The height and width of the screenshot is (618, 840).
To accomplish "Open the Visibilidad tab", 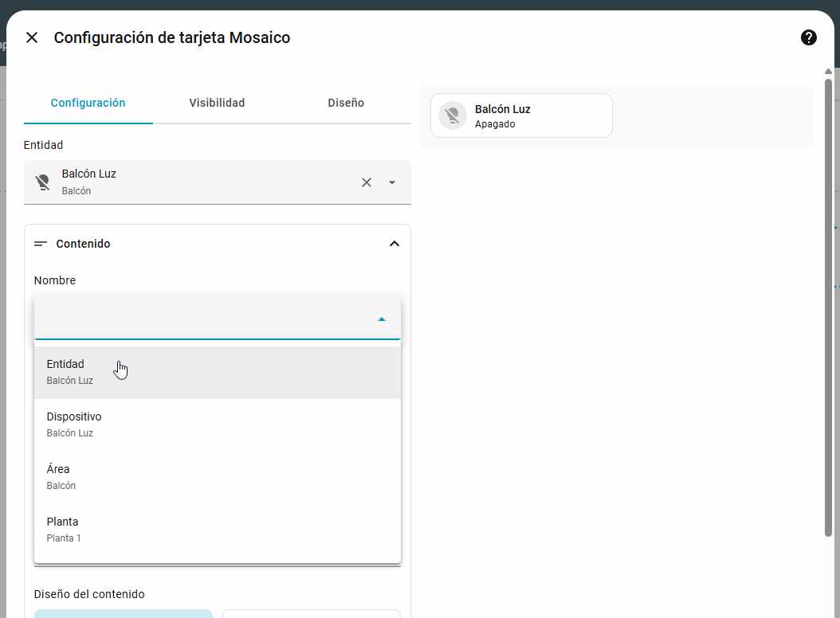I will click(x=217, y=103).
